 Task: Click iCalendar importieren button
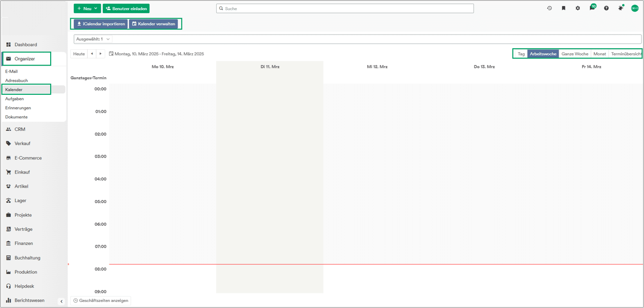[x=101, y=24]
